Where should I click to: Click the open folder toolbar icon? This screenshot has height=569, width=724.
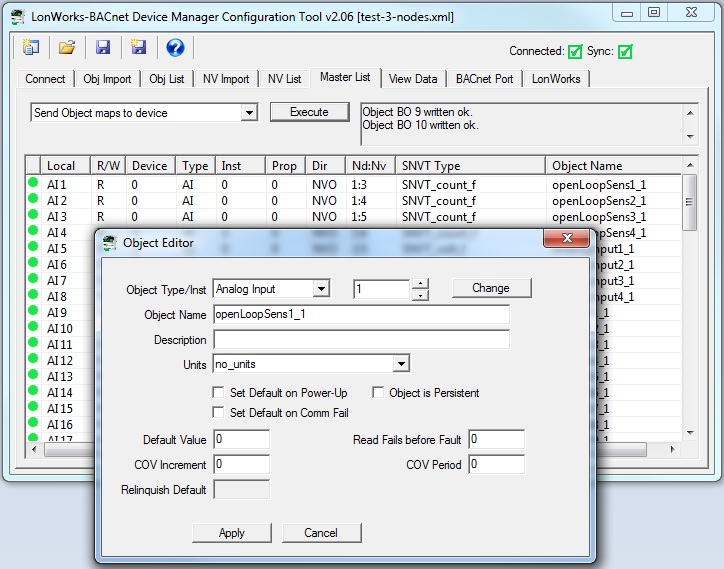pos(67,48)
